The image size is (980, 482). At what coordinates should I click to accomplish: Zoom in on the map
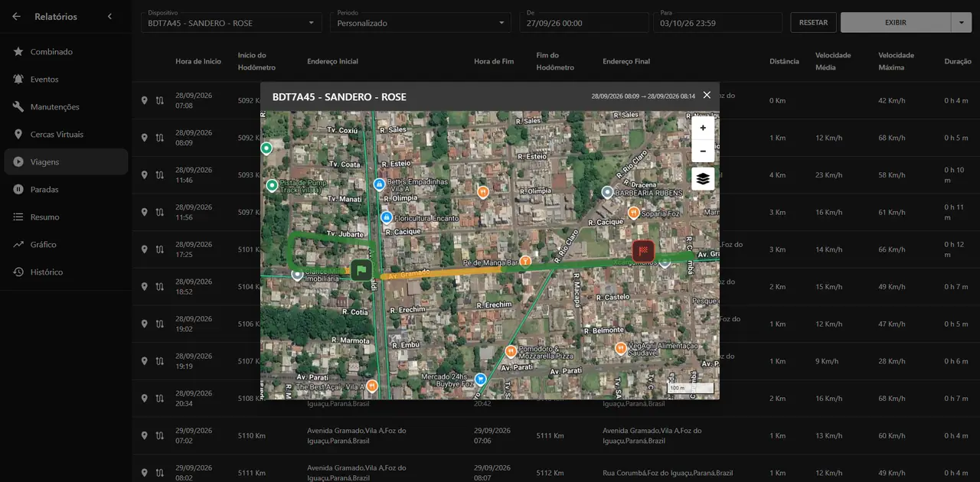(x=703, y=129)
